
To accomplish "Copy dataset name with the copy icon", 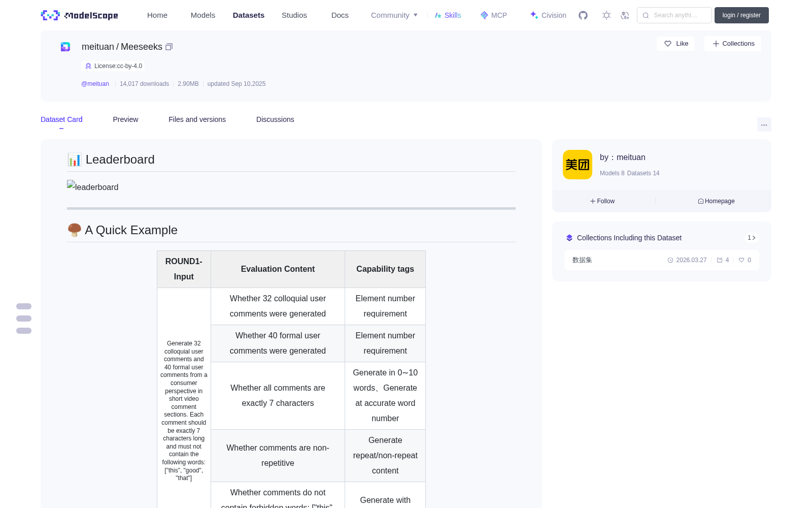I will coord(169,47).
